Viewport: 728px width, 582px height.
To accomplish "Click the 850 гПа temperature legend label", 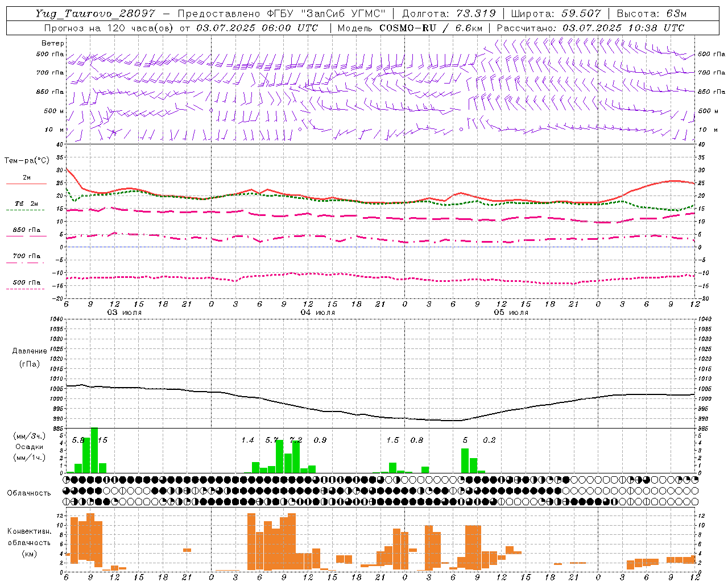I will pyautogui.click(x=27, y=230).
